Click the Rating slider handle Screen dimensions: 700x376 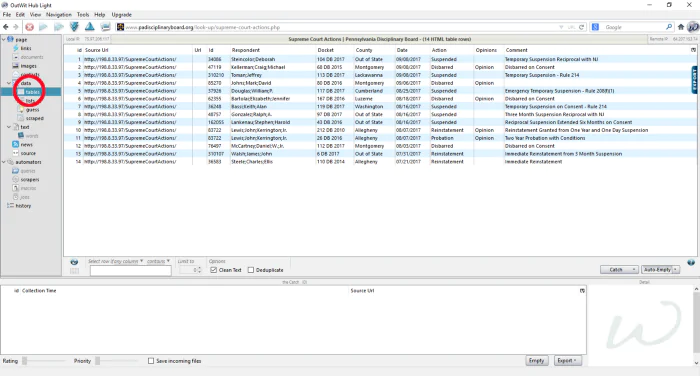pos(25,361)
